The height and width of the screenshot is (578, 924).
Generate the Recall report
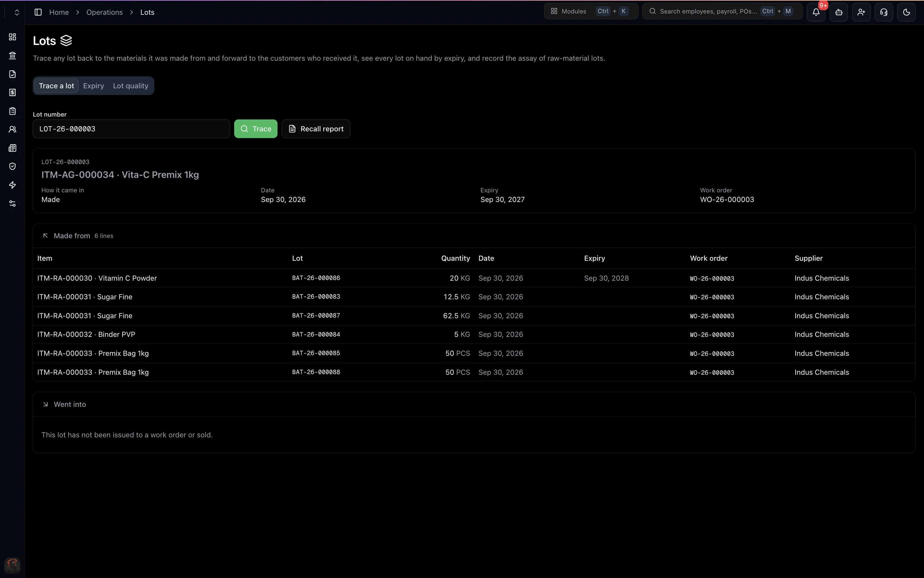pos(316,129)
